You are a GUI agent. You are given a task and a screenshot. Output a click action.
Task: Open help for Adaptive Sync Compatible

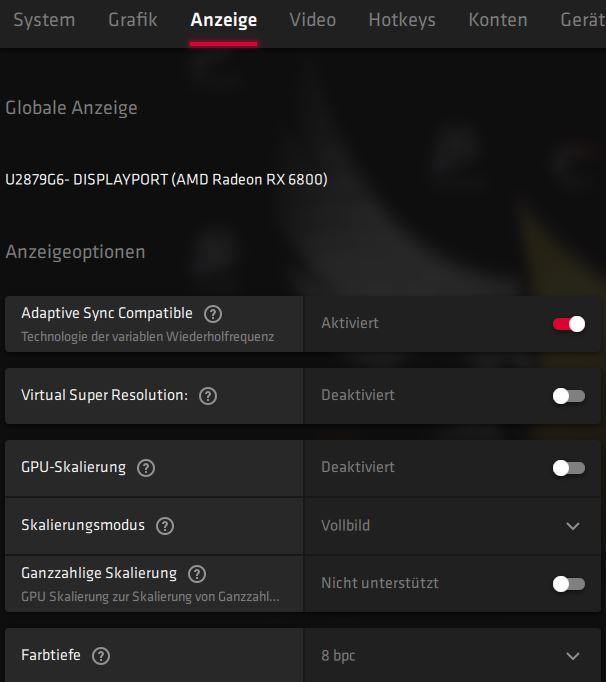pos(213,314)
